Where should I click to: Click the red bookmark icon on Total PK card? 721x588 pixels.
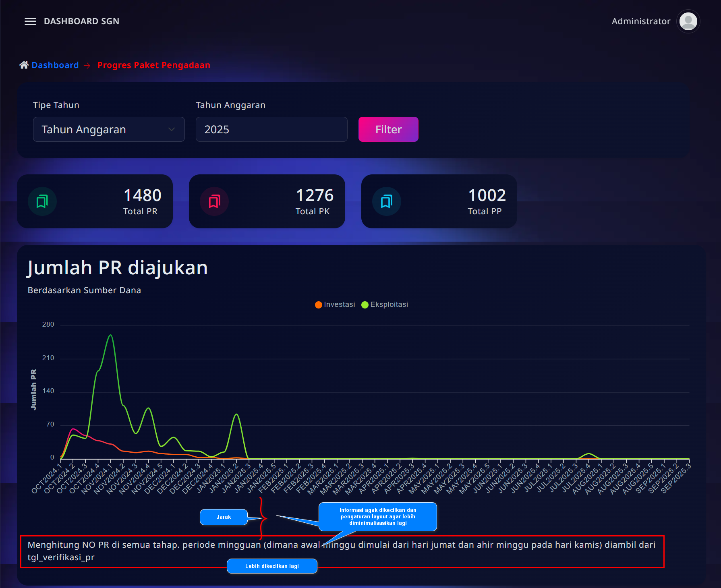pos(215,201)
